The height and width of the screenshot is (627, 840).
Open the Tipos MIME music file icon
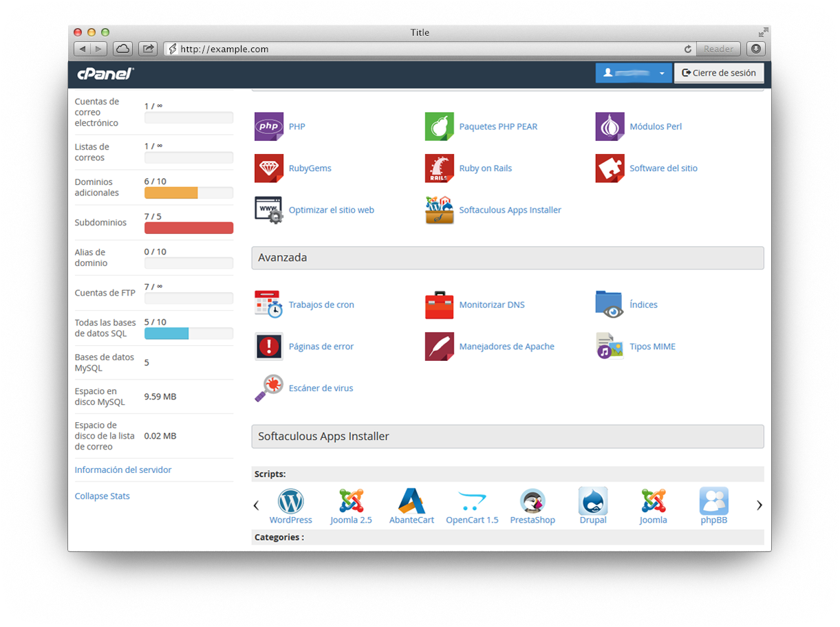point(610,346)
